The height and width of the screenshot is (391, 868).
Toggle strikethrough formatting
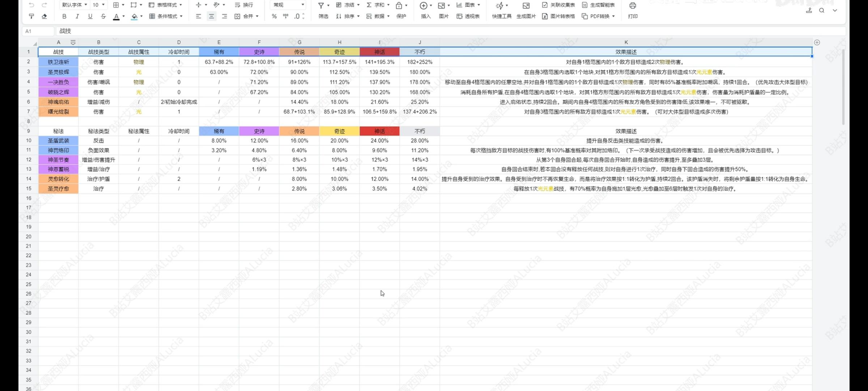click(x=103, y=16)
